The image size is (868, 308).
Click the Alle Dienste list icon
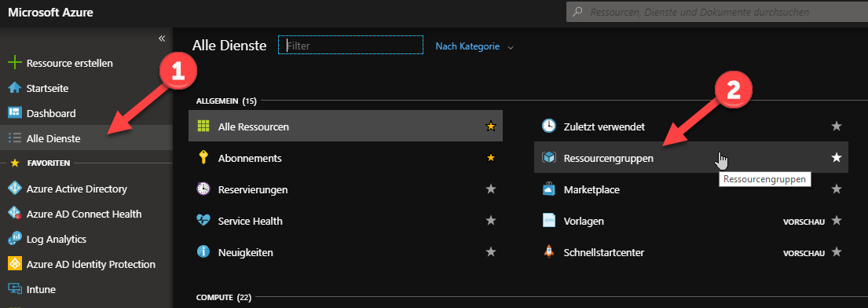[14, 138]
